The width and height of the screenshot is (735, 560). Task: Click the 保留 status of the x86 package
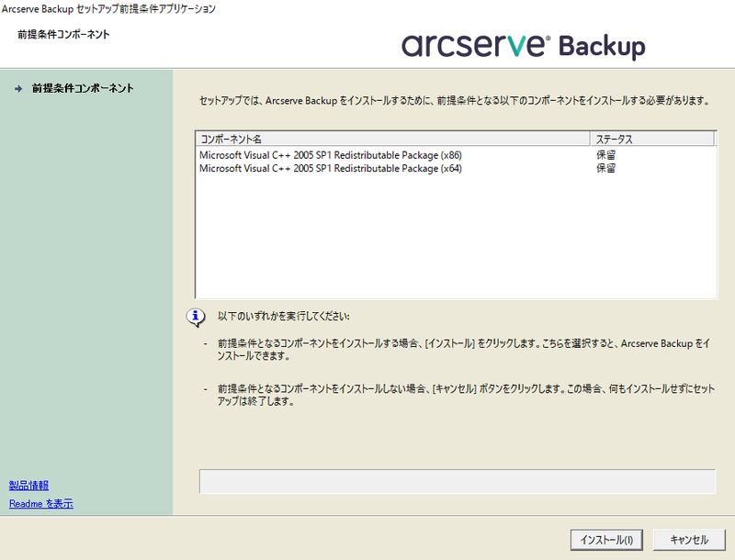(x=604, y=154)
